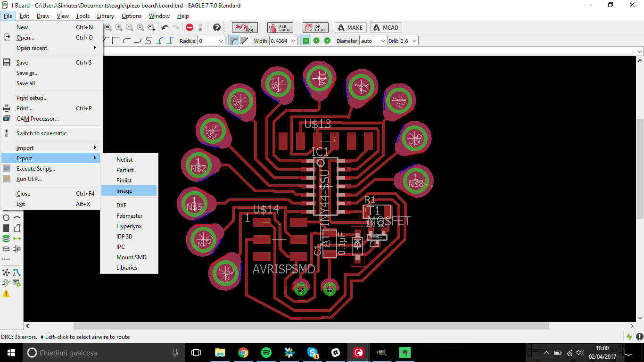Click the Undo arrow
Screen dimensions: 644x362
point(165,27)
